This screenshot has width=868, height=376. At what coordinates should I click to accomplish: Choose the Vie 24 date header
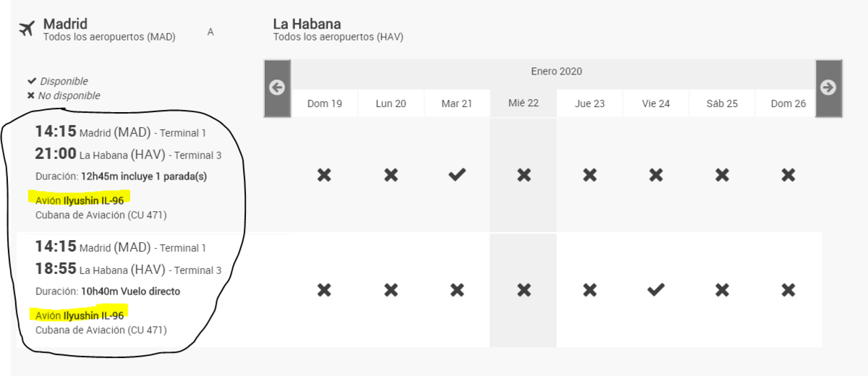656,103
